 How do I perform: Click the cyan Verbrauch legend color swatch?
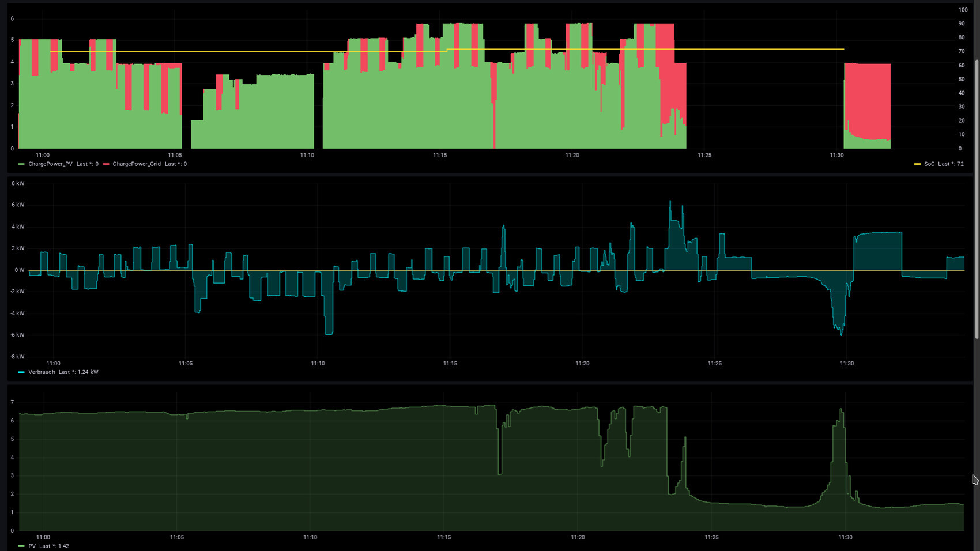[x=21, y=372]
